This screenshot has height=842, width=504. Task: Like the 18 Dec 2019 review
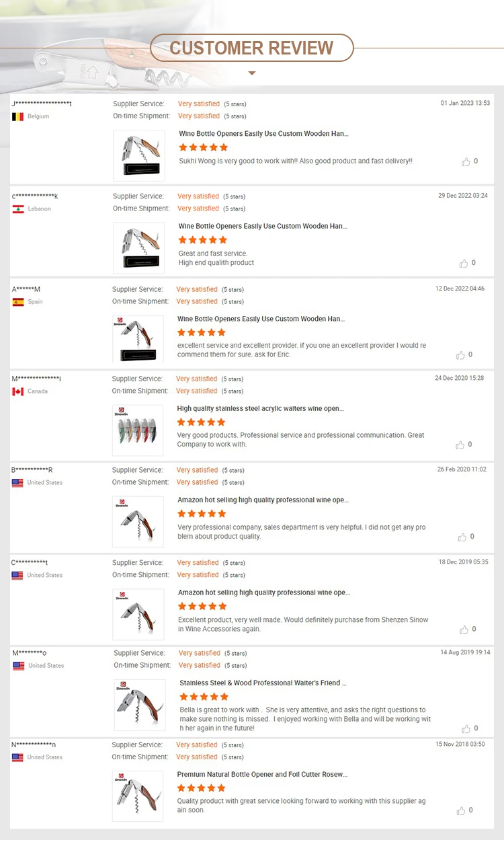tap(464, 630)
